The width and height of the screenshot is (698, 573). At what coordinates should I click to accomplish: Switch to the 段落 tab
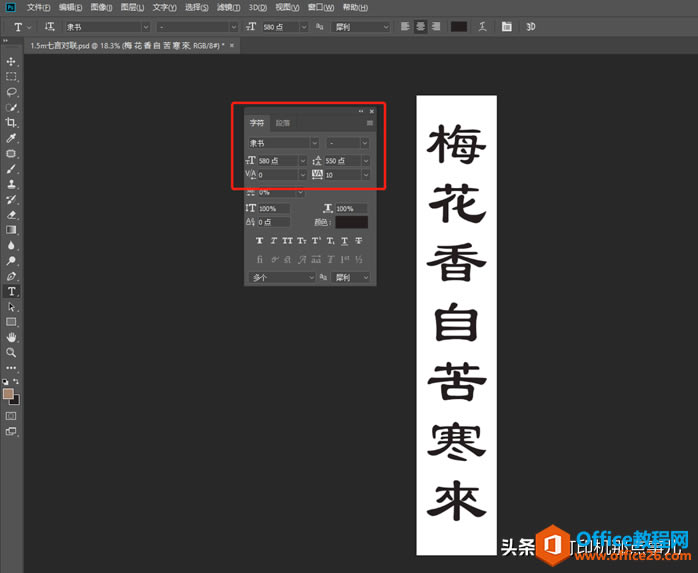(283, 123)
